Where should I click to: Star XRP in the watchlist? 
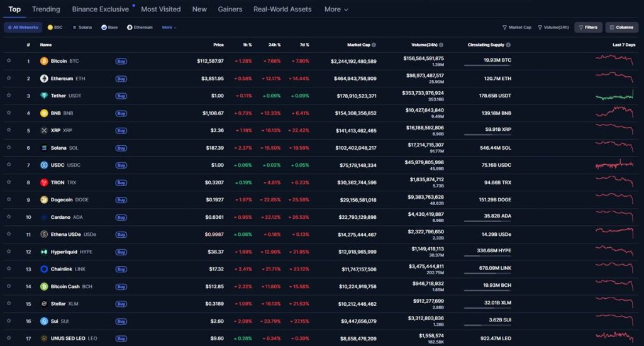click(9, 130)
